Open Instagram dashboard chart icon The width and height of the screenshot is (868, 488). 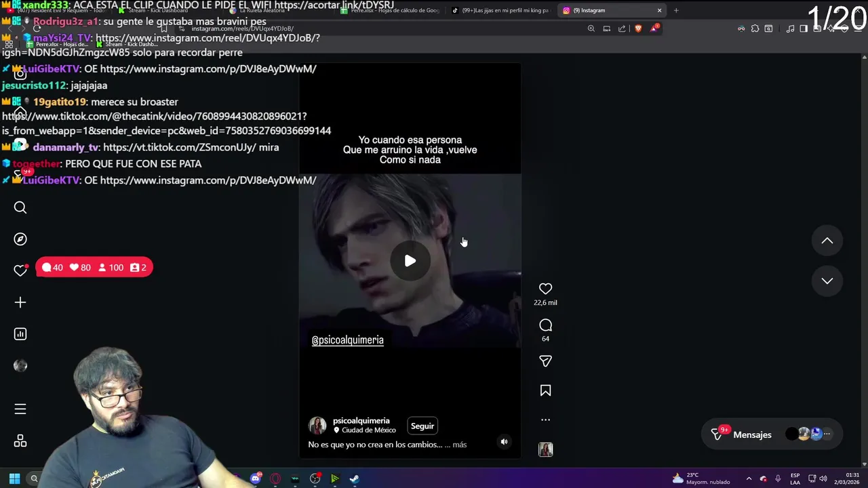[20, 333]
